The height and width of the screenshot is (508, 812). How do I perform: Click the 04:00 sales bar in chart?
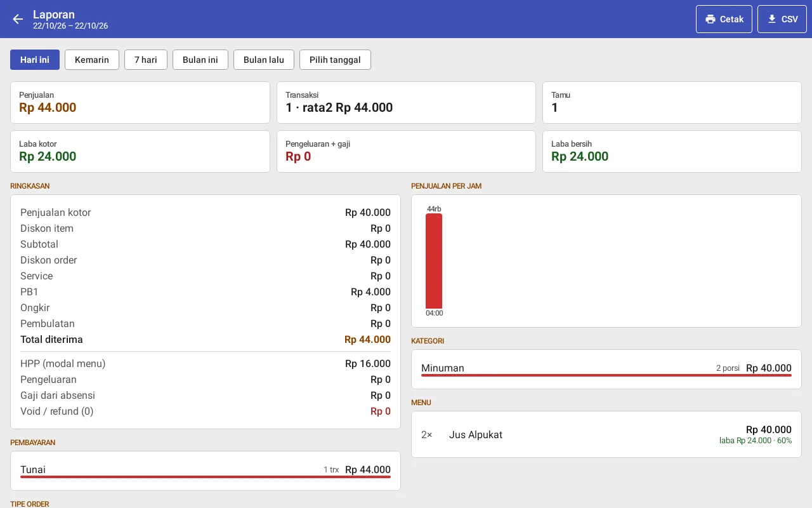click(434, 261)
